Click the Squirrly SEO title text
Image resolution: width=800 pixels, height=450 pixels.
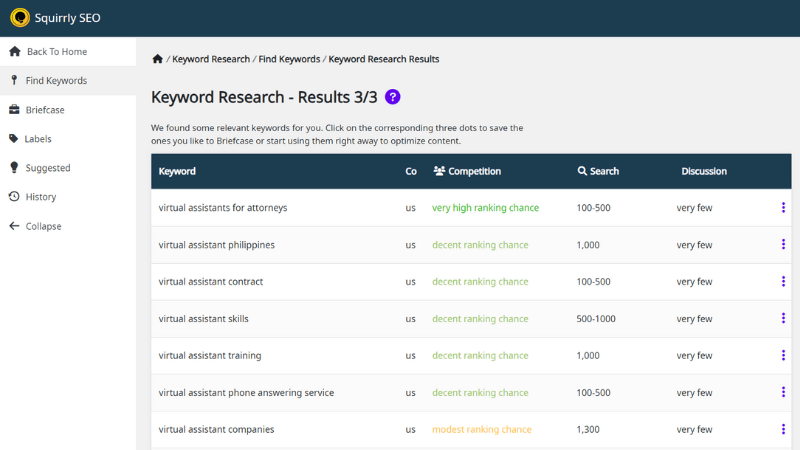pyautogui.click(x=67, y=18)
